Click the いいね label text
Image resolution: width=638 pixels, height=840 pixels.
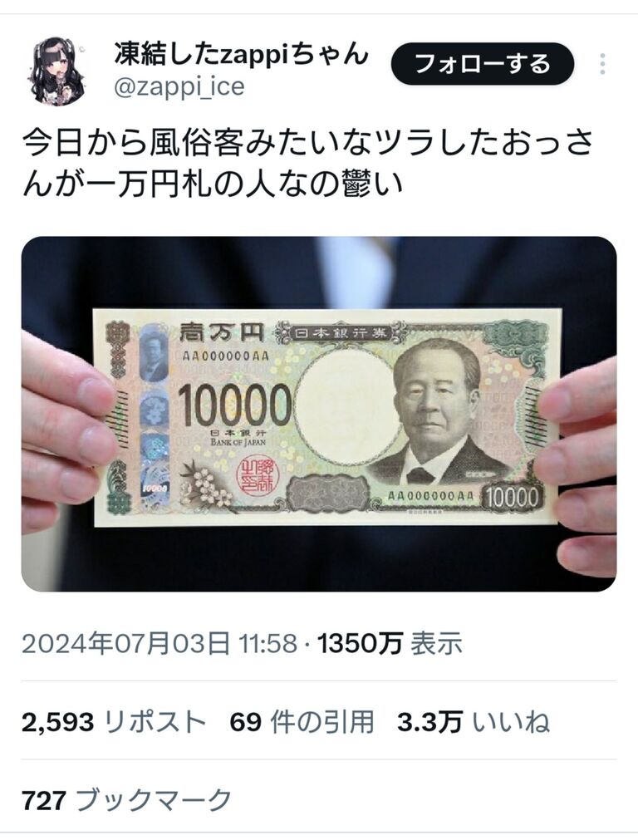point(511,722)
